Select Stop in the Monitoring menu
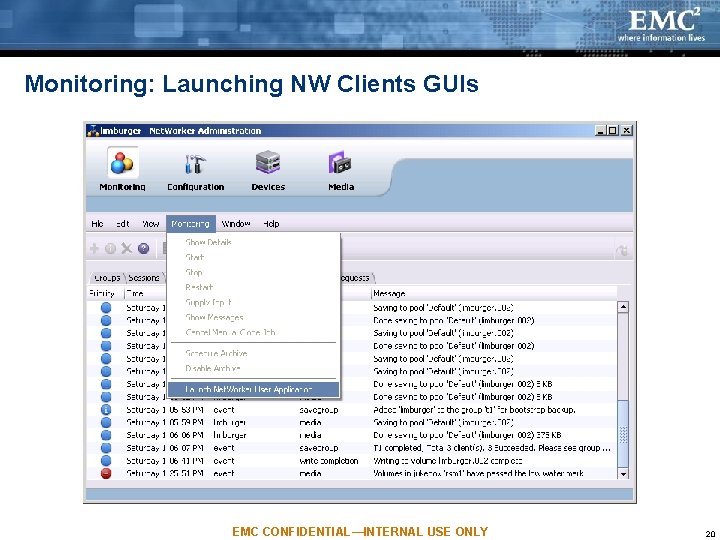The width and height of the screenshot is (720, 540). pos(193,272)
